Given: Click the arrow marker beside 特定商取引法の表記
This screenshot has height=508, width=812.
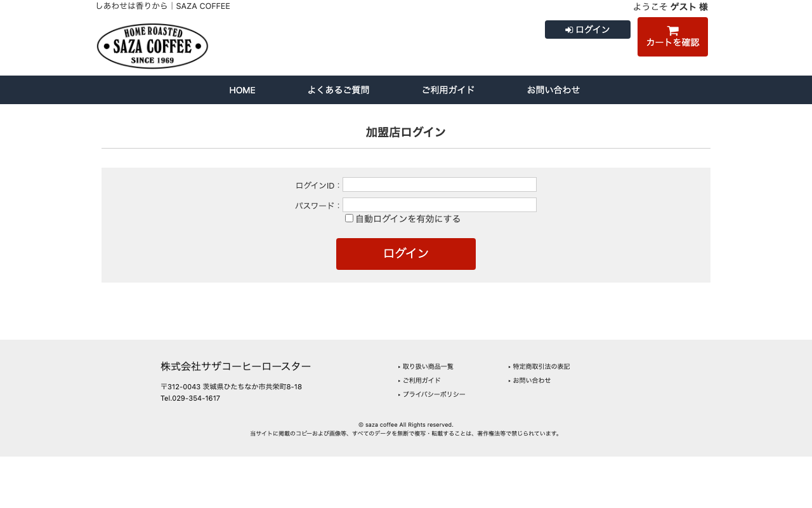Looking at the screenshot, I should point(510,366).
